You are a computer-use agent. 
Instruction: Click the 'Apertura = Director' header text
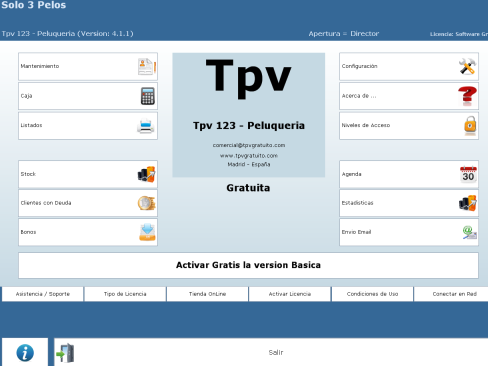(x=344, y=34)
